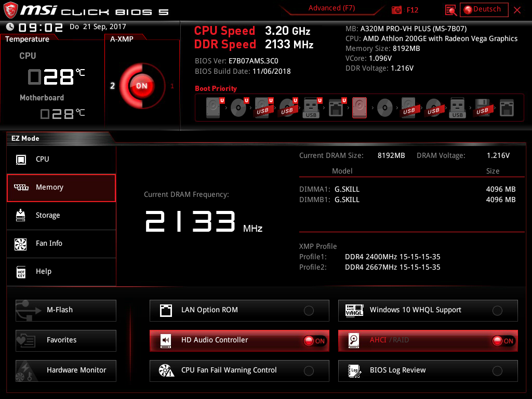Select the legacy USB hard disk boot device
The height and width of the screenshot is (399, 532).
(409, 108)
